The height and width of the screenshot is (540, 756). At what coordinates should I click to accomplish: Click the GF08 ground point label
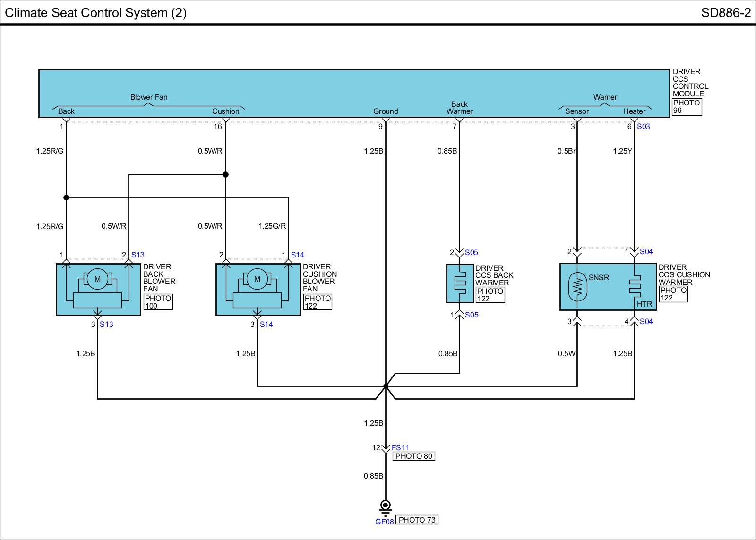pyautogui.click(x=384, y=522)
